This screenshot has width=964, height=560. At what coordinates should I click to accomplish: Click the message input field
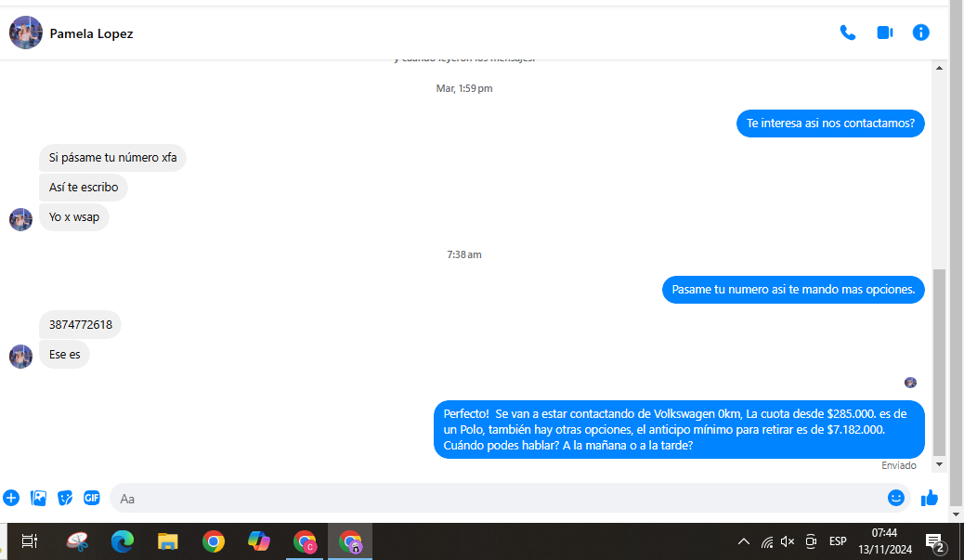498,499
